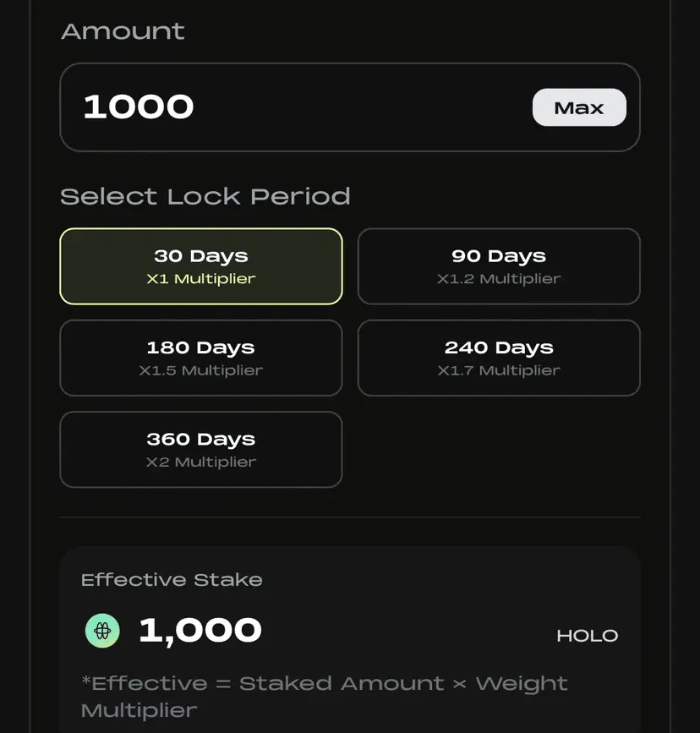The height and width of the screenshot is (733, 700).
Task: Click the HOLO currency label
Action: tap(588, 636)
